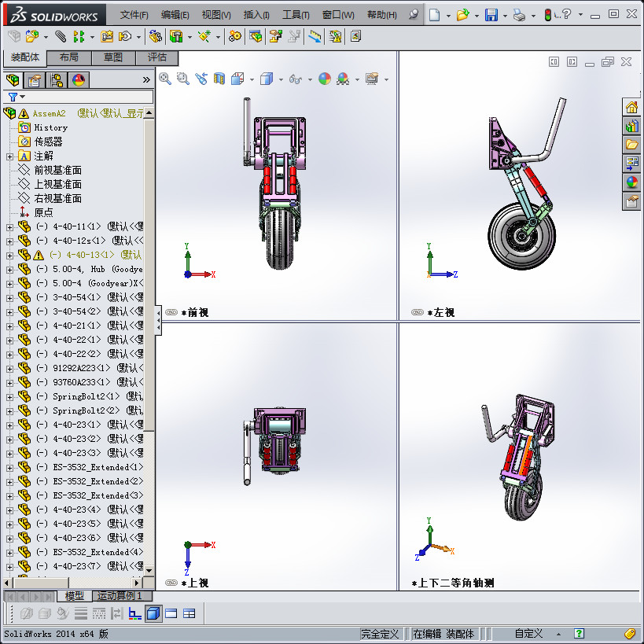Open the Apply Scene dropdown arrow
Image resolution: width=644 pixels, height=644 pixels.
click(x=357, y=79)
